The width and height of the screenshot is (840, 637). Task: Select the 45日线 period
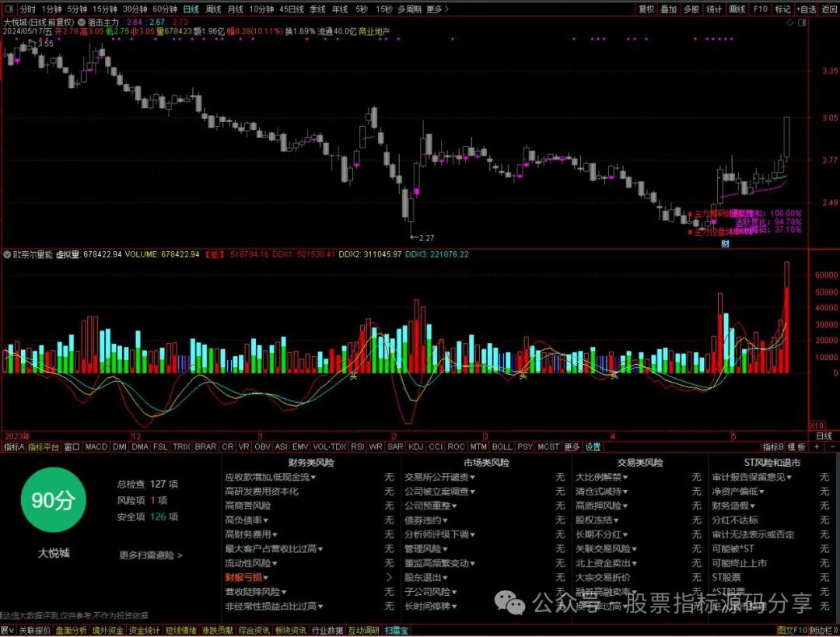(292, 9)
